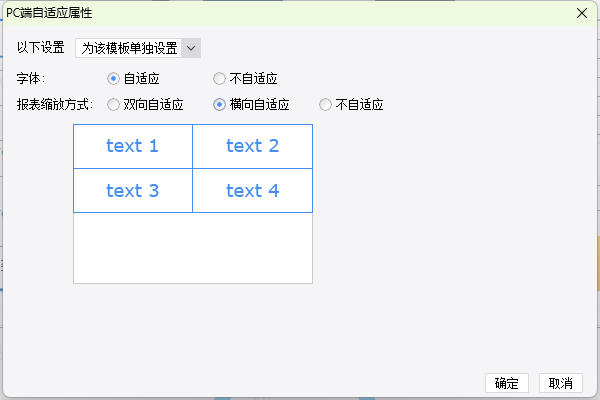Click the text 3 preview cell
This screenshot has height=400, width=600.
133,191
